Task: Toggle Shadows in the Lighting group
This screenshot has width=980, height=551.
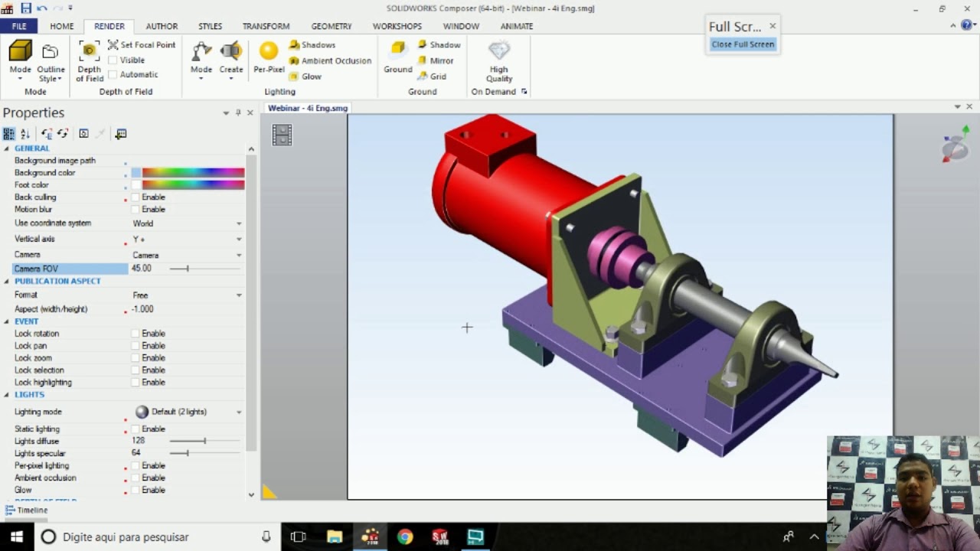Action: (312, 45)
